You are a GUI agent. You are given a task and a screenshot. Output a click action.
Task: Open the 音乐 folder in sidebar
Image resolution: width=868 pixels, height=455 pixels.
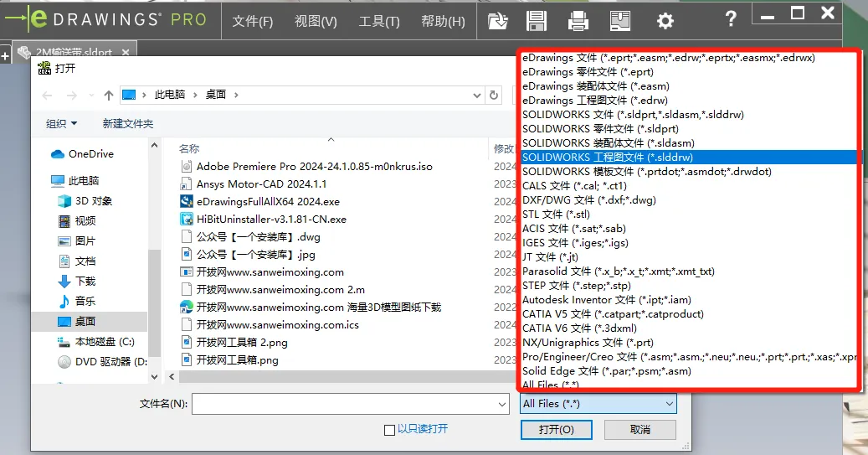76,301
